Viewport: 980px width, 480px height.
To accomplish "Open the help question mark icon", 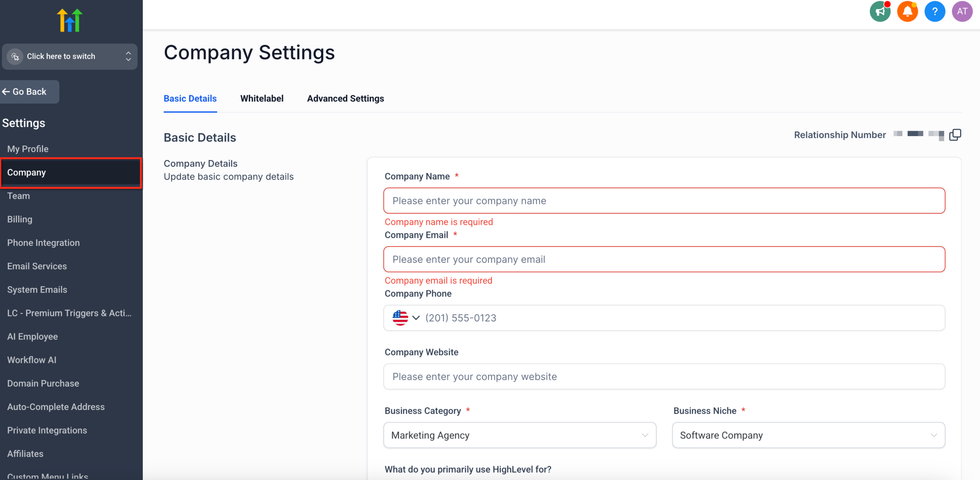I will pos(934,11).
